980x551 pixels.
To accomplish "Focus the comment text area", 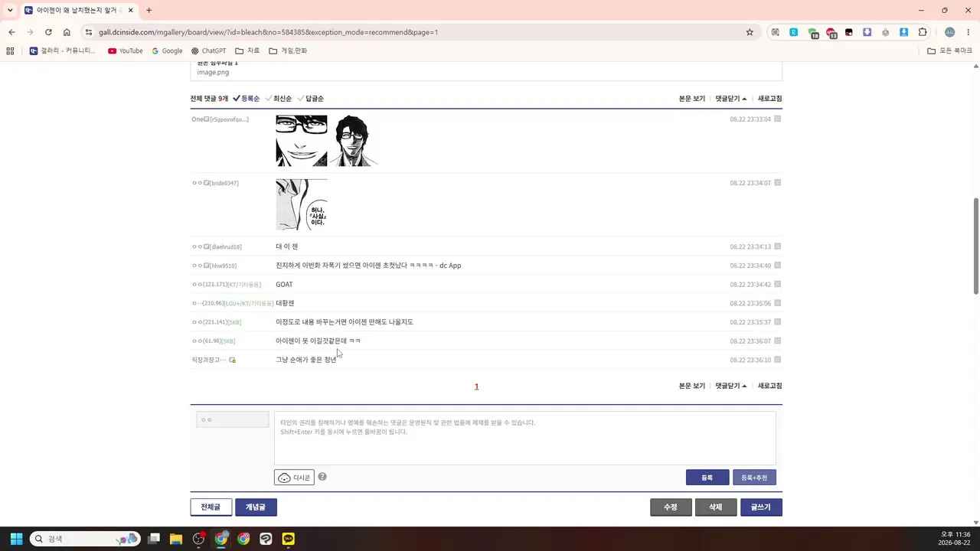I will click(x=525, y=439).
